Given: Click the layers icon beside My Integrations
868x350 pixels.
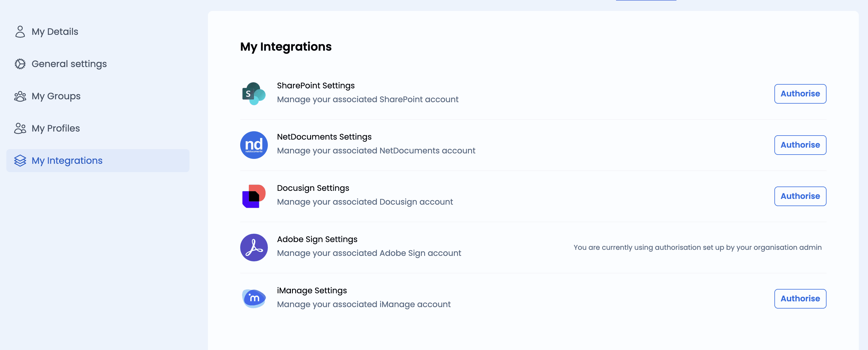Looking at the screenshot, I should click(x=20, y=161).
